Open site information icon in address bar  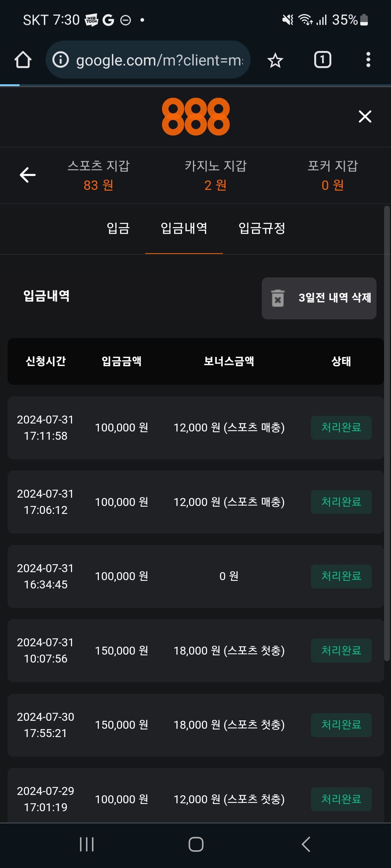coord(60,60)
